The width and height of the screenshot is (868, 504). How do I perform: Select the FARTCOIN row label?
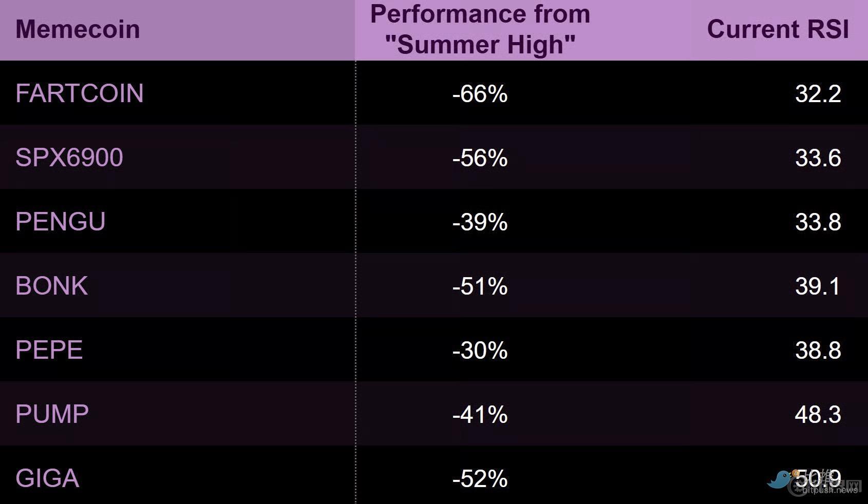tap(80, 93)
